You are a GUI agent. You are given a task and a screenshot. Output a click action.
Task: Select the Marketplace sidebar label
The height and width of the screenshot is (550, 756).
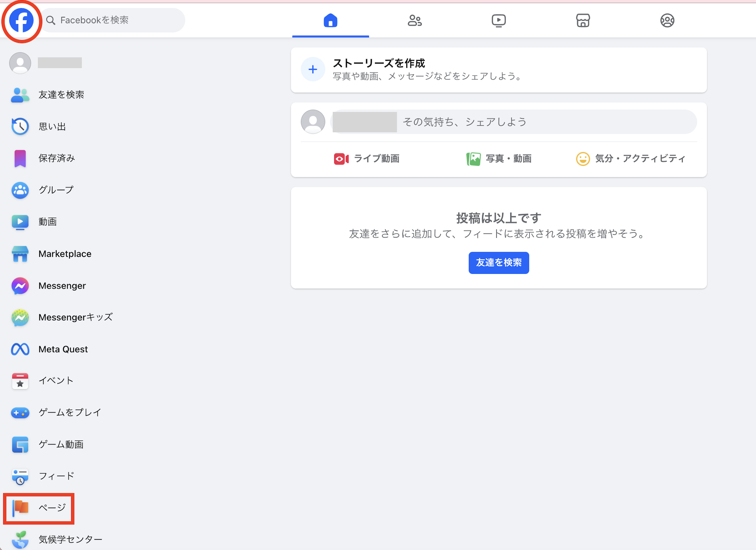click(x=65, y=254)
